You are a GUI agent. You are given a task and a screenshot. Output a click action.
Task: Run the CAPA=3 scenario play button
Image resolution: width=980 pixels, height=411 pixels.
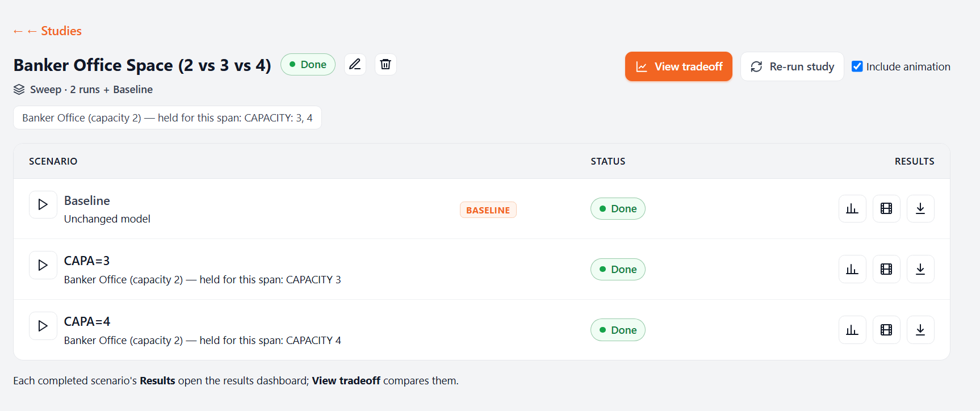(x=43, y=265)
